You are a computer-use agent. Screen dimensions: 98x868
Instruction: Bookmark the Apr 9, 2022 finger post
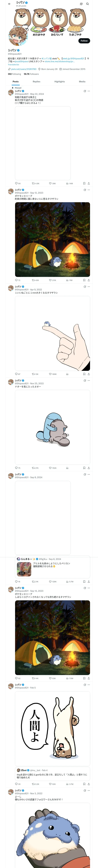point(84,374)
